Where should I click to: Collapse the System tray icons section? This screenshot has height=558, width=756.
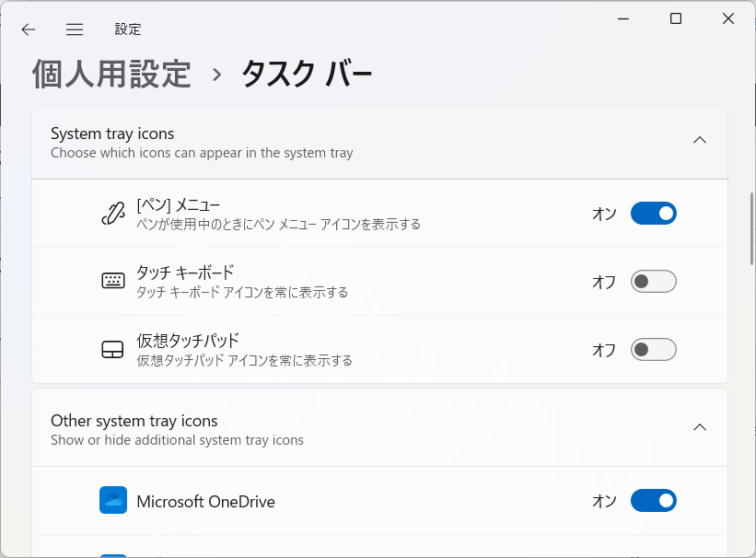700,140
